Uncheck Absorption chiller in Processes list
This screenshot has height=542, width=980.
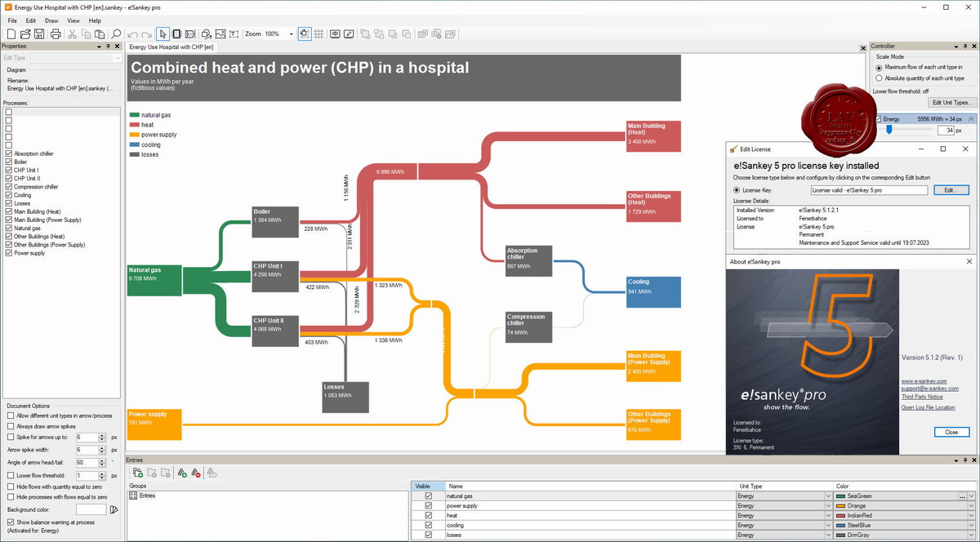pos(9,153)
